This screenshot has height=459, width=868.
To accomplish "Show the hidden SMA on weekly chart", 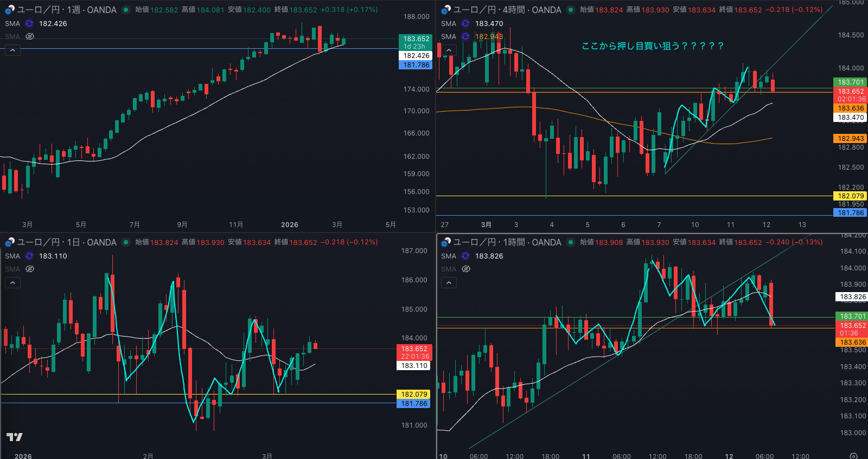I will pos(30,37).
